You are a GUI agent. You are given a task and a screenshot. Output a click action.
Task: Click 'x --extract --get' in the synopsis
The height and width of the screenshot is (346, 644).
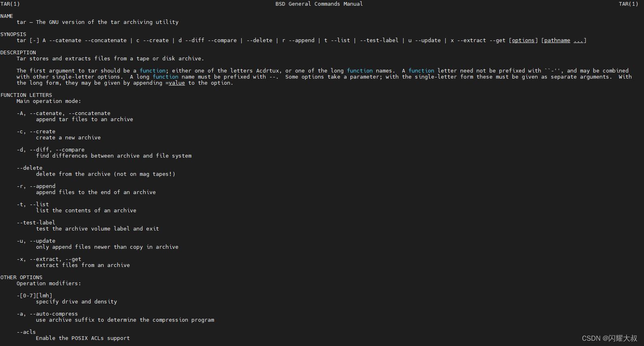coord(478,41)
